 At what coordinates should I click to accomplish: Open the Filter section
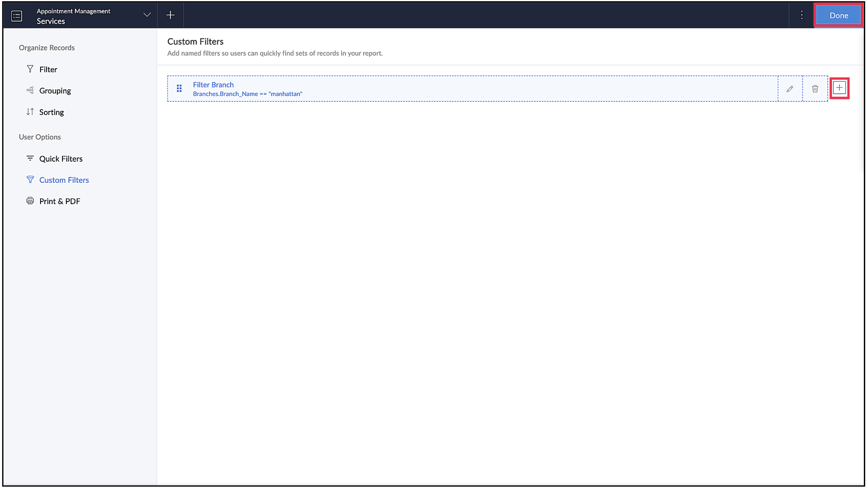point(48,70)
